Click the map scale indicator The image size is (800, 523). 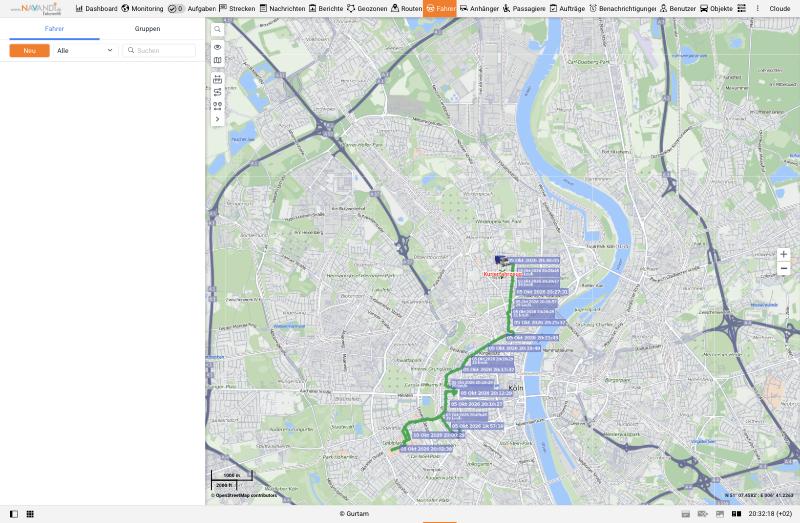232,480
